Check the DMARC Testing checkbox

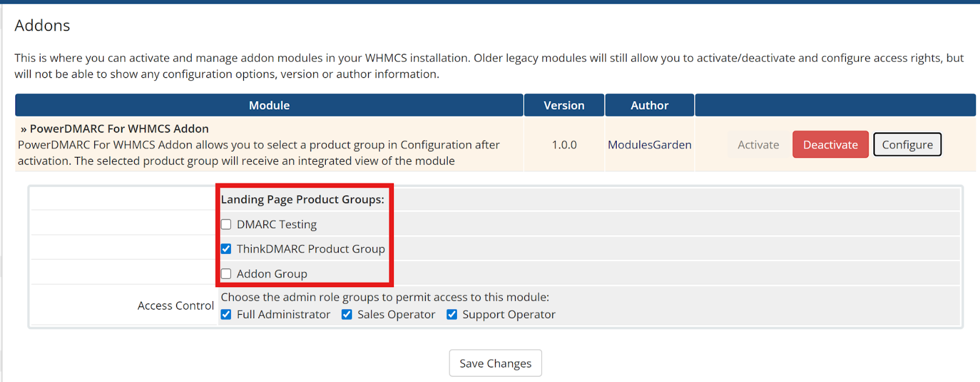pos(226,224)
